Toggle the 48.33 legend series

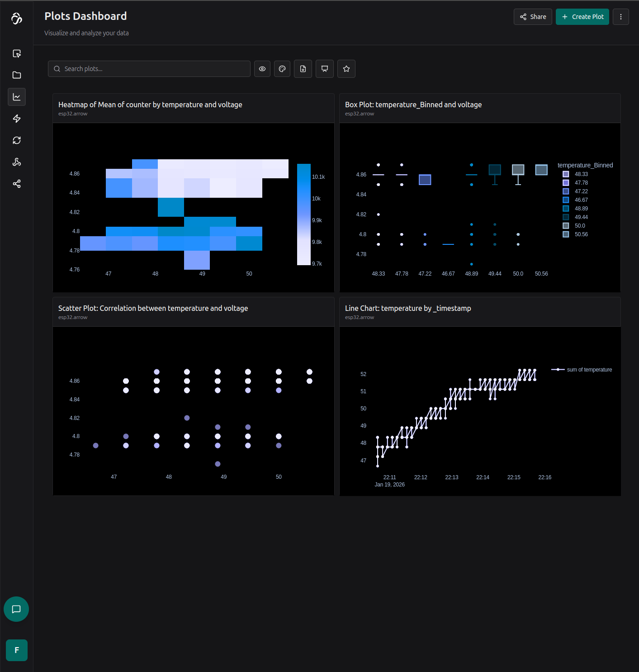pos(581,174)
